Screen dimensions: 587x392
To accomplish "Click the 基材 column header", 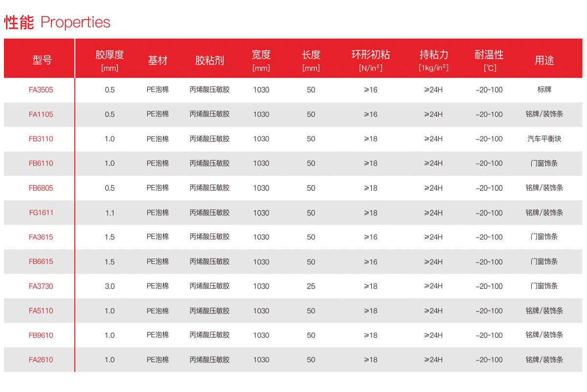I will point(158,60).
